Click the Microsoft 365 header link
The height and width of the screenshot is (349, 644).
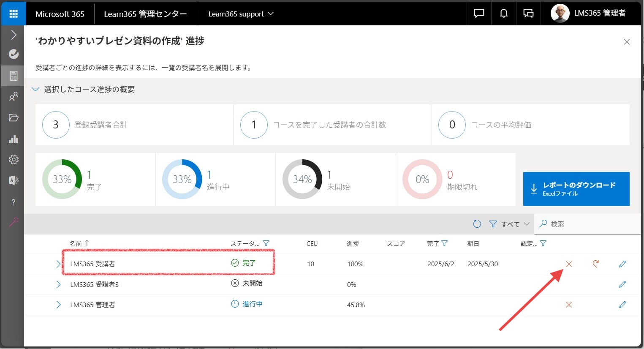(60, 14)
